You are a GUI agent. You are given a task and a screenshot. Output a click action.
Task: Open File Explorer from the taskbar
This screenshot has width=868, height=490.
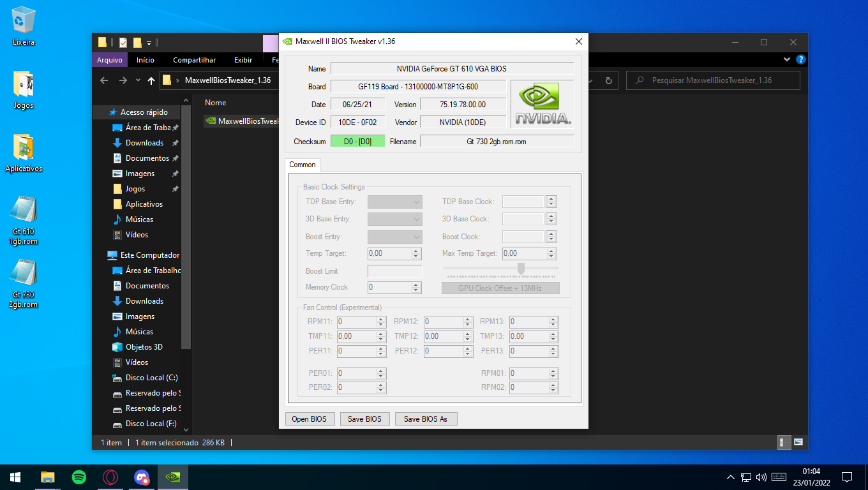[47, 477]
